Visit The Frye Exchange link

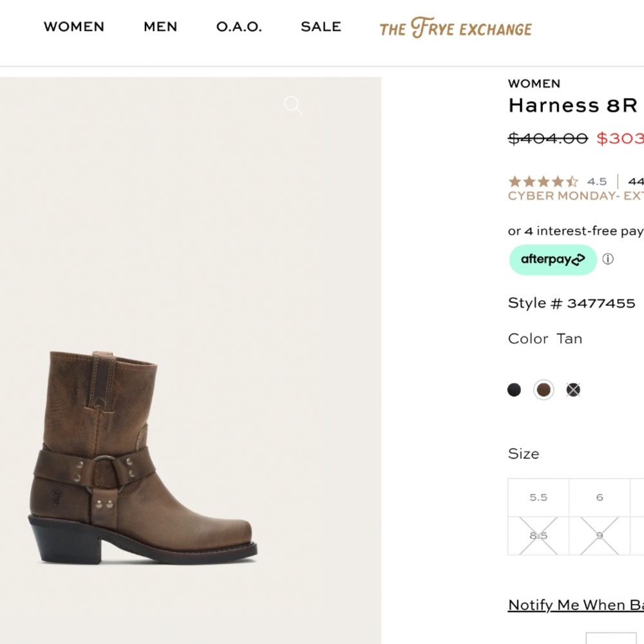[455, 28]
